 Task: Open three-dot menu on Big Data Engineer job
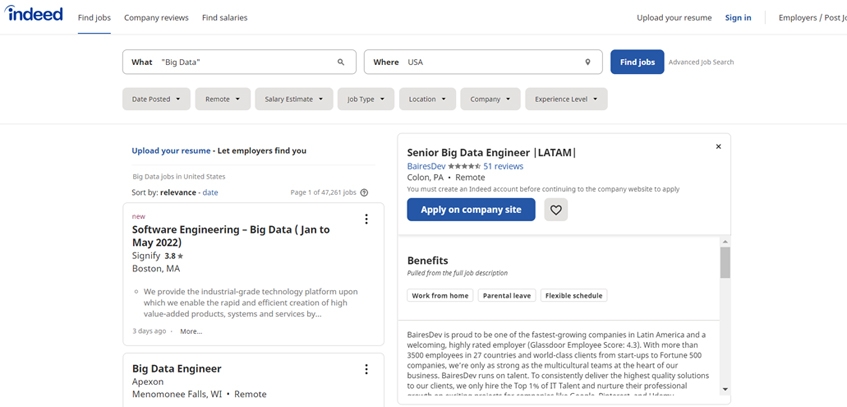click(366, 369)
